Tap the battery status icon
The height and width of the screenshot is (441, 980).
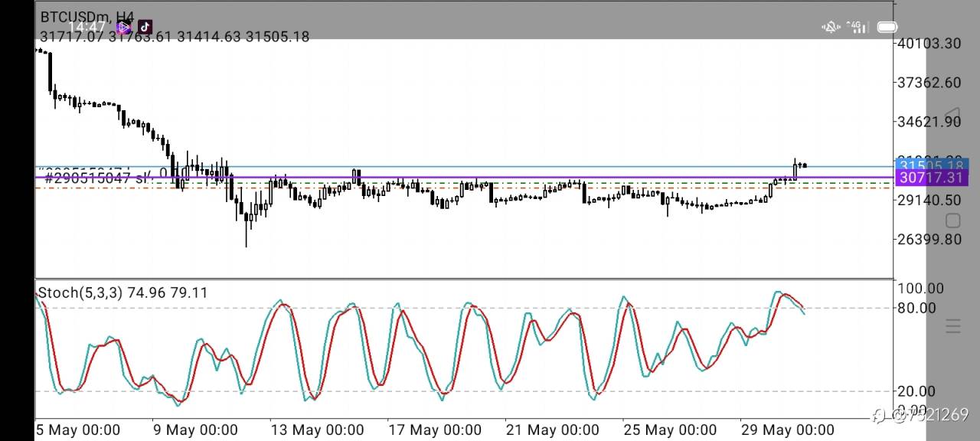[887, 28]
